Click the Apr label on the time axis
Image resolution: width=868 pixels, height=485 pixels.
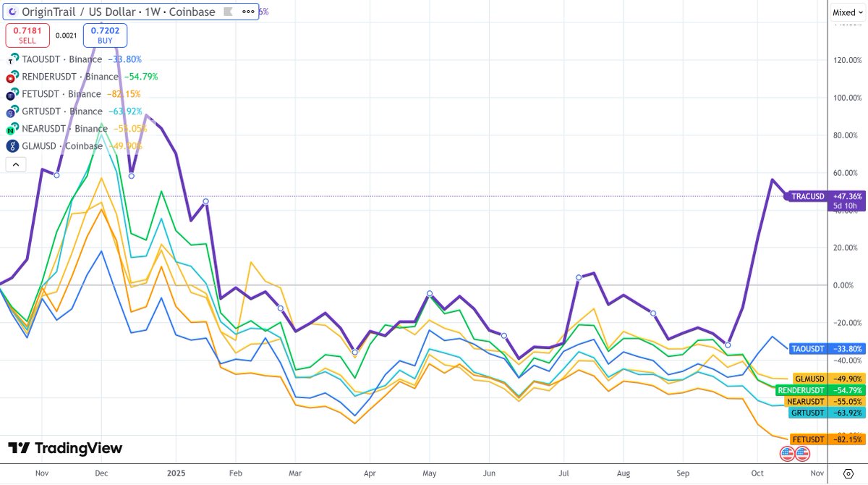tap(369, 472)
